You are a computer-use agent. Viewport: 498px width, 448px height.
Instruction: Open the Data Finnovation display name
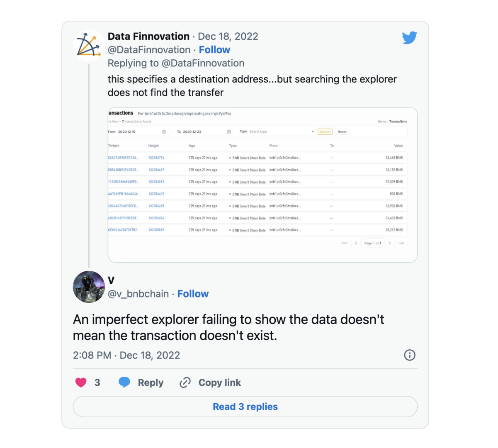[x=148, y=37]
